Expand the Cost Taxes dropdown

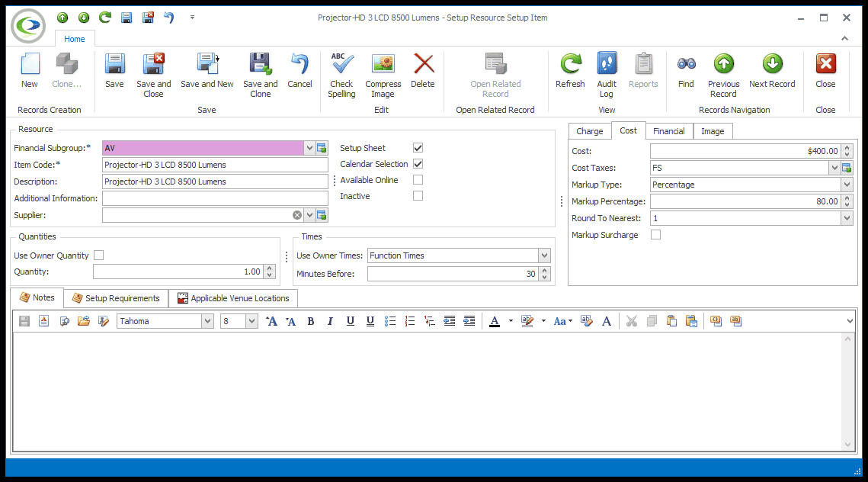[x=834, y=168]
